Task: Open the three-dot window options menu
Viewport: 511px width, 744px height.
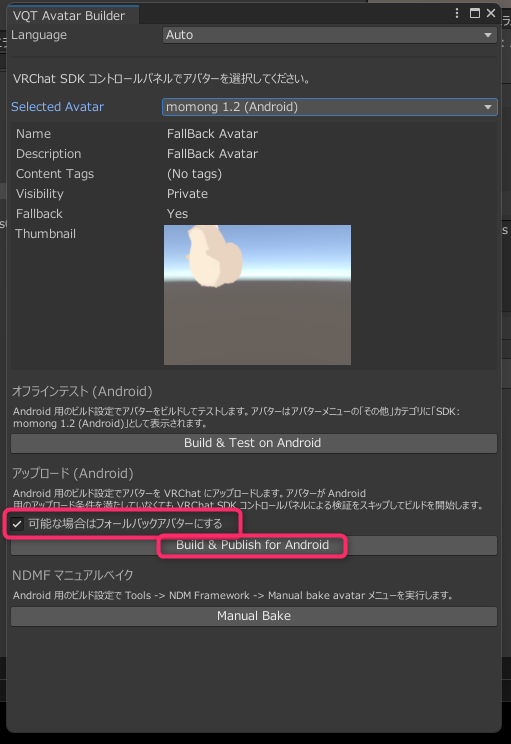Action: 456,13
